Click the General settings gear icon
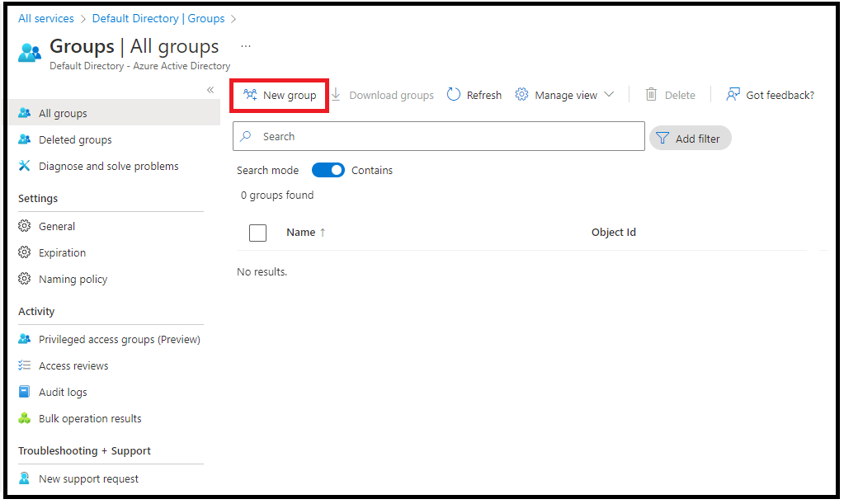 coord(24,226)
